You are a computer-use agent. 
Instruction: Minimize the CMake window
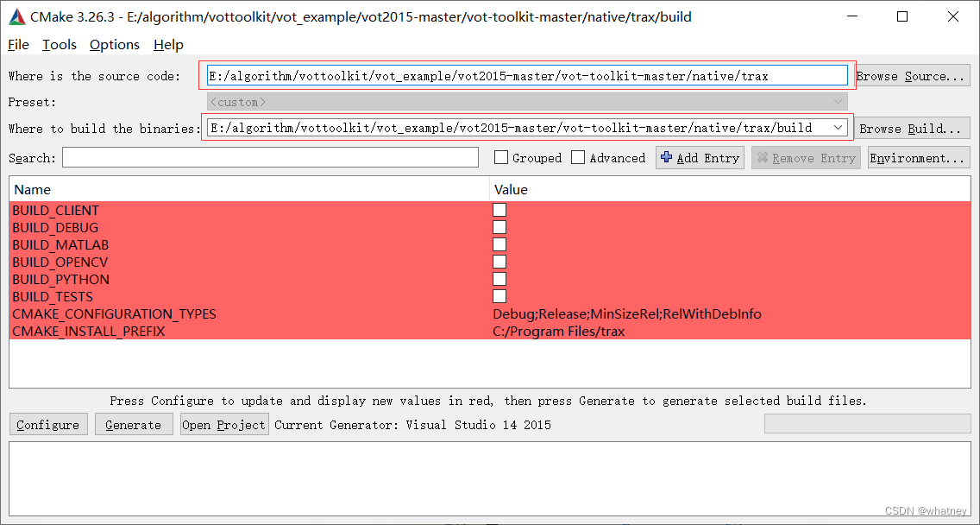pyautogui.click(x=851, y=17)
